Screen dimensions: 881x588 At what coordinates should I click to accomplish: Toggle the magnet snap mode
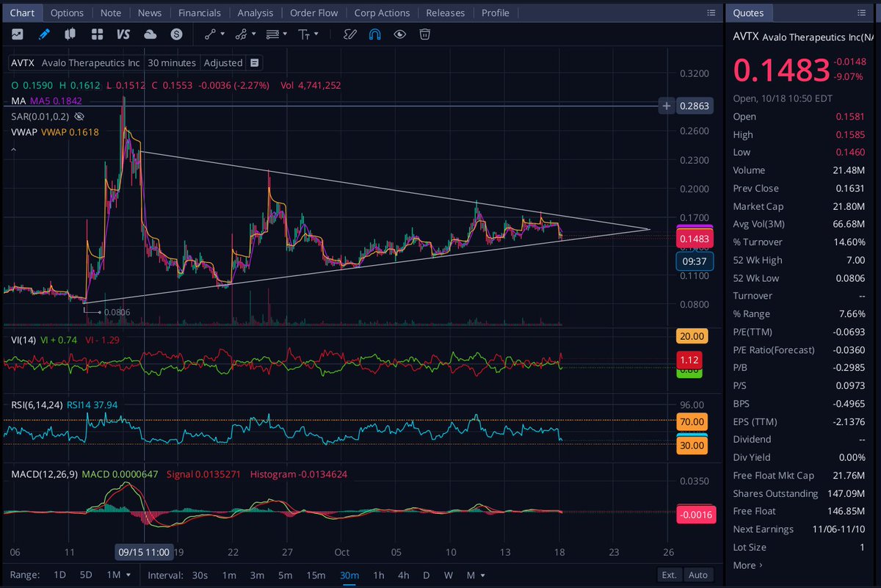(x=374, y=34)
